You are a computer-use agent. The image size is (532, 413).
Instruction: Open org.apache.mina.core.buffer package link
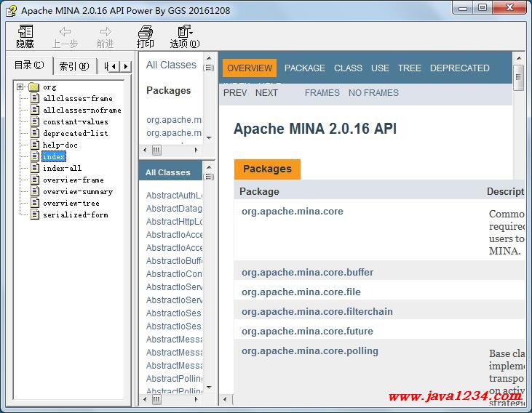click(307, 273)
